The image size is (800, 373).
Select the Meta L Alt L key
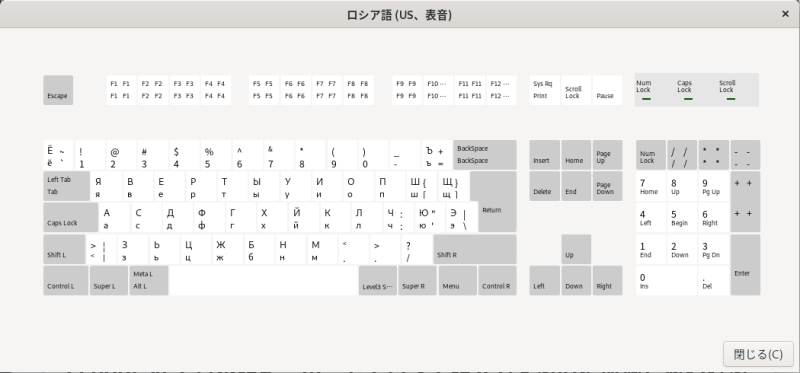[149, 281]
